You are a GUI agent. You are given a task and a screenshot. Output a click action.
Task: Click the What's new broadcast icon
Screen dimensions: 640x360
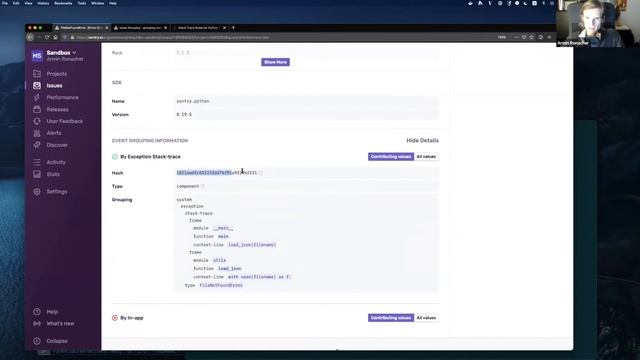(x=37, y=324)
